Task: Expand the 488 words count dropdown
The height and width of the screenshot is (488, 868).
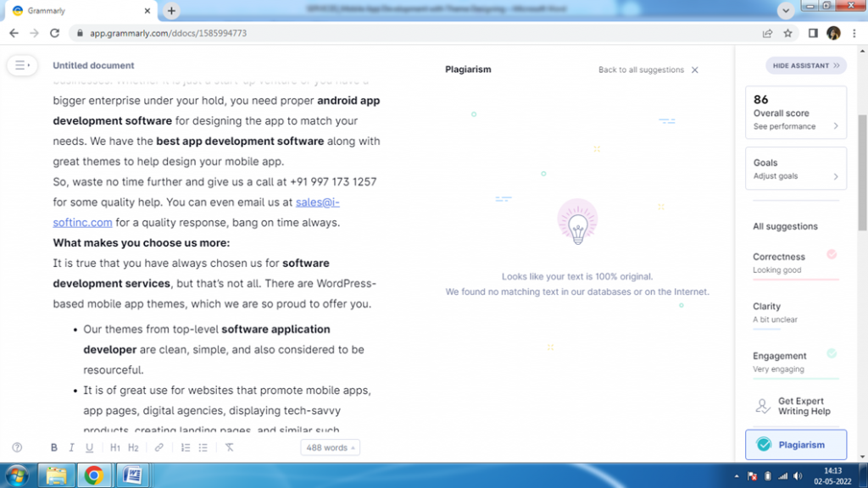Action: (330, 447)
